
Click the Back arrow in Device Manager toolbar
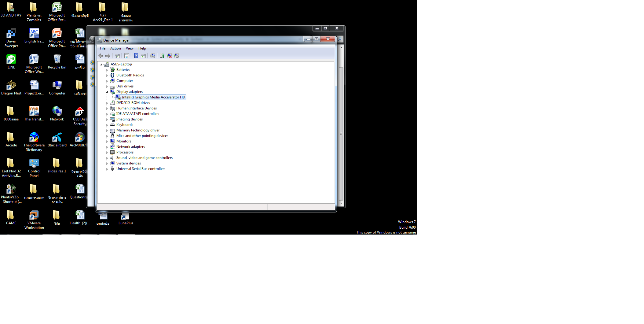point(101,56)
